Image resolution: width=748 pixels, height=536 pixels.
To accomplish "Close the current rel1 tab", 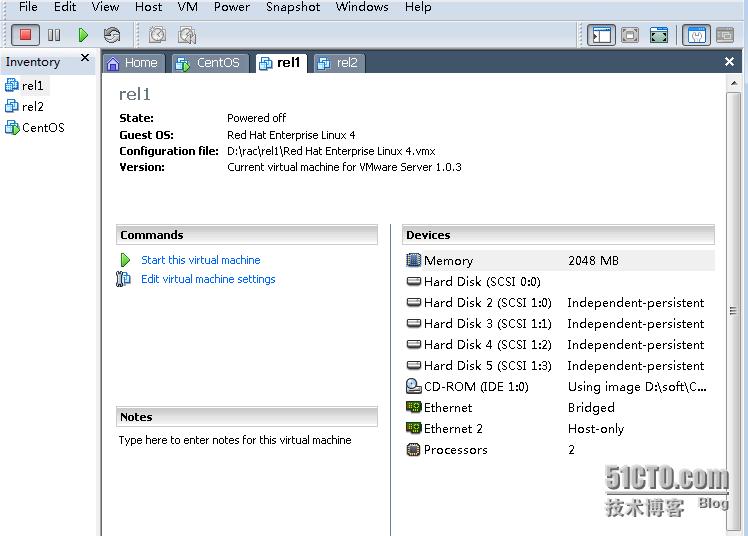I will coord(729,62).
